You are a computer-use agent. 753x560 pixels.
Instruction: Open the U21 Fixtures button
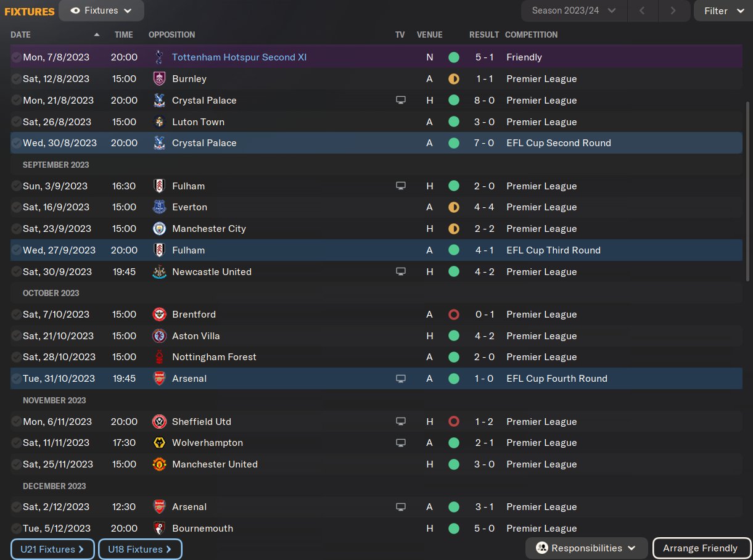tap(52, 549)
